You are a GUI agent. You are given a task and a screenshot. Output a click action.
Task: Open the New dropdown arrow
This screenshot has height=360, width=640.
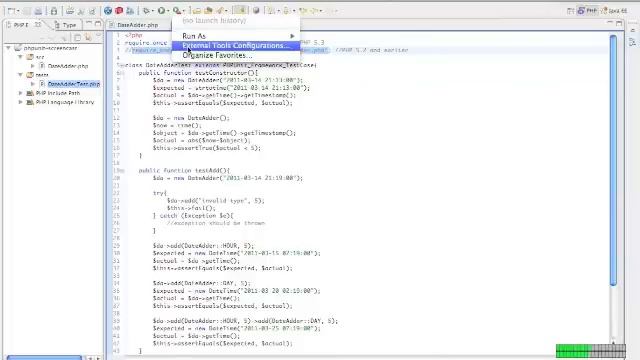pos(18,11)
